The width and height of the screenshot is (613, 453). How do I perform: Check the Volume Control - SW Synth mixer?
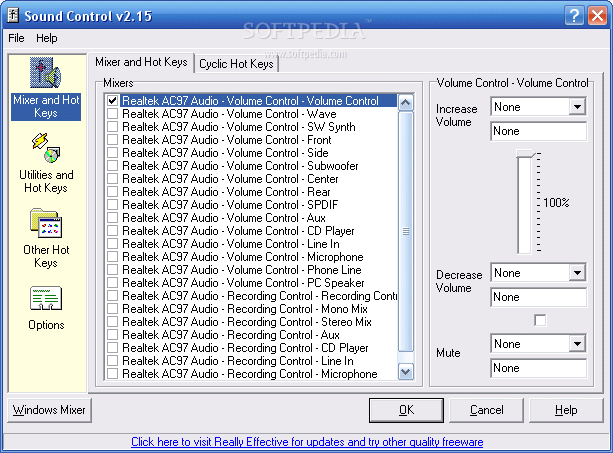tap(113, 127)
